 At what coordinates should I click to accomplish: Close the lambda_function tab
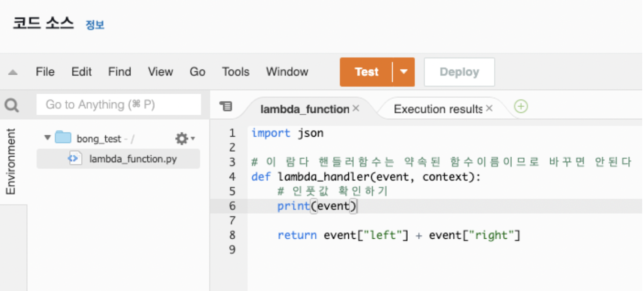click(356, 108)
